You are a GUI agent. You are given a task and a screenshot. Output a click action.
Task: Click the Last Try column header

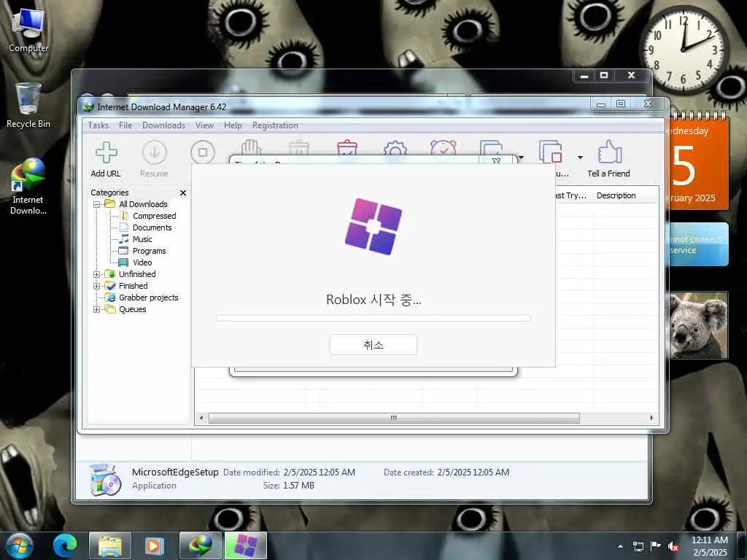tap(570, 195)
